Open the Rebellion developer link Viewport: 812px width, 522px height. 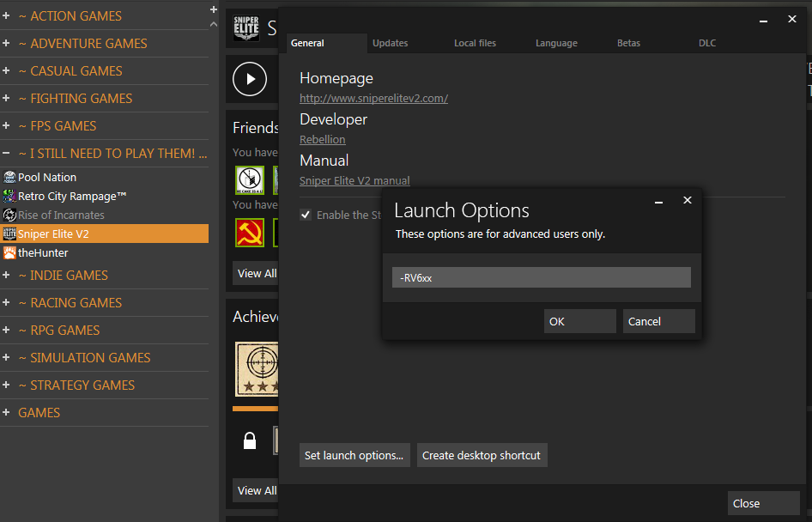click(x=323, y=139)
